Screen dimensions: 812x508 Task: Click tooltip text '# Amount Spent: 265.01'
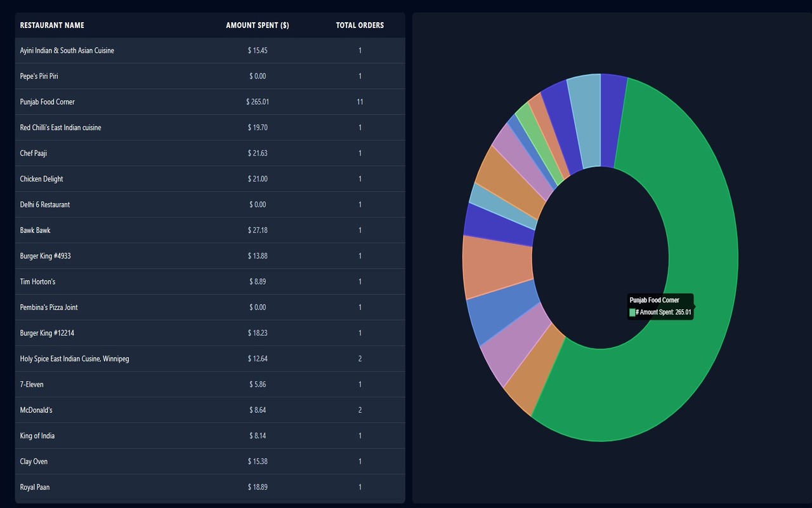click(x=663, y=312)
